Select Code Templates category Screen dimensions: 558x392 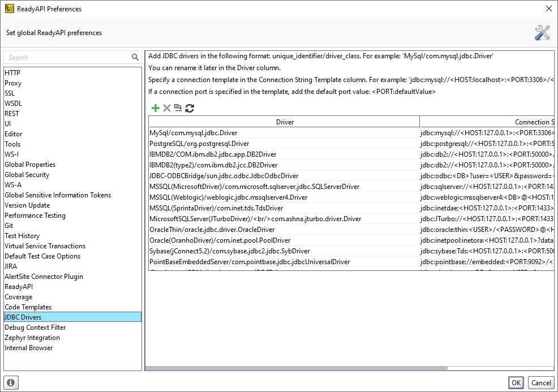click(72, 307)
